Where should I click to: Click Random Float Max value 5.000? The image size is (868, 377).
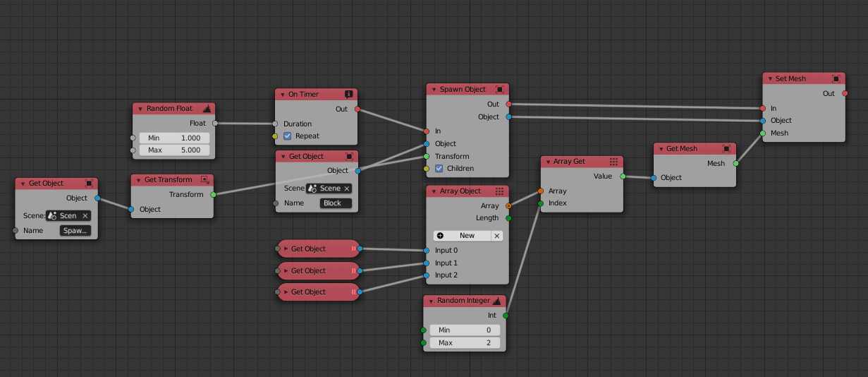pos(174,150)
